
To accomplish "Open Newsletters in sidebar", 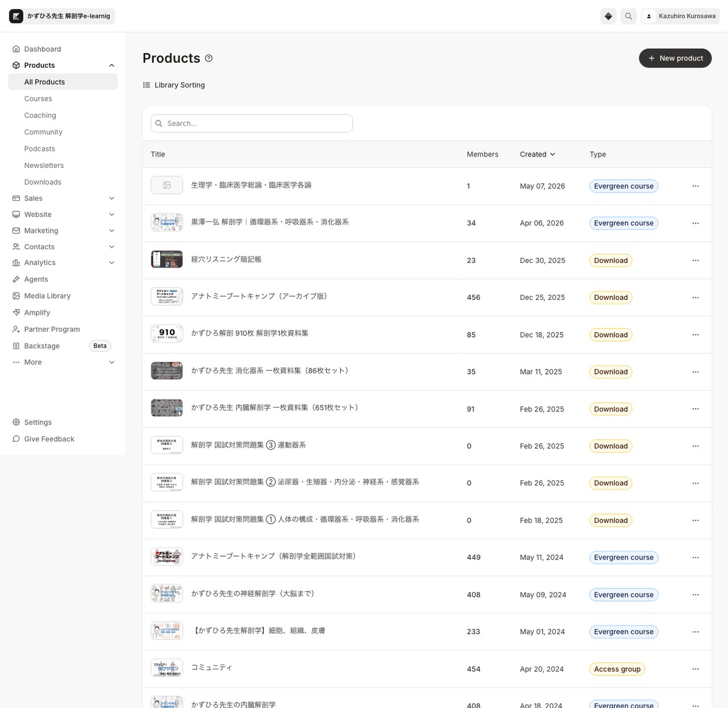I will click(44, 165).
